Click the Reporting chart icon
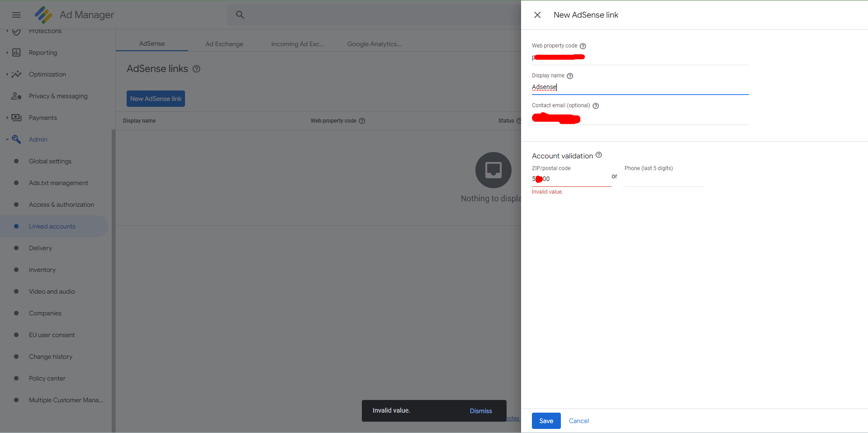Viewport: 868px width, 433px height. [x=16, y=52]
